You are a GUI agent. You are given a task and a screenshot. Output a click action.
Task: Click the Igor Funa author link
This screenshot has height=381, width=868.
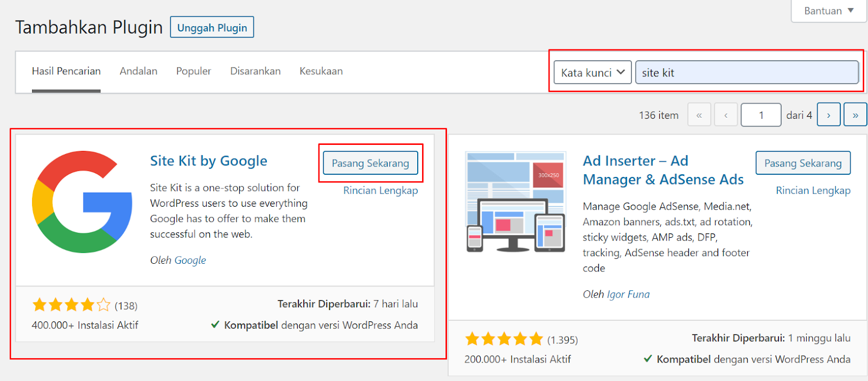click(x=628, y=294)
